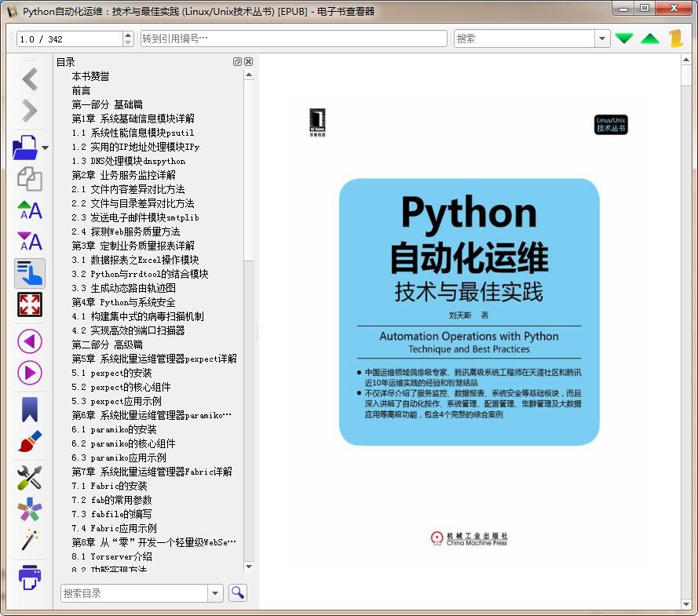Decrease font size

[x=30, y=242]
